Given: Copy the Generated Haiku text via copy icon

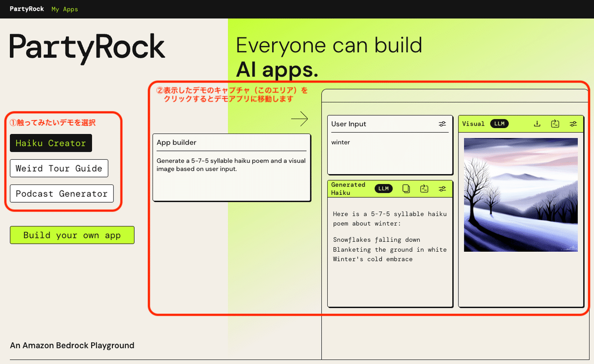Looking at the screenshot, I should pos(406,188).
